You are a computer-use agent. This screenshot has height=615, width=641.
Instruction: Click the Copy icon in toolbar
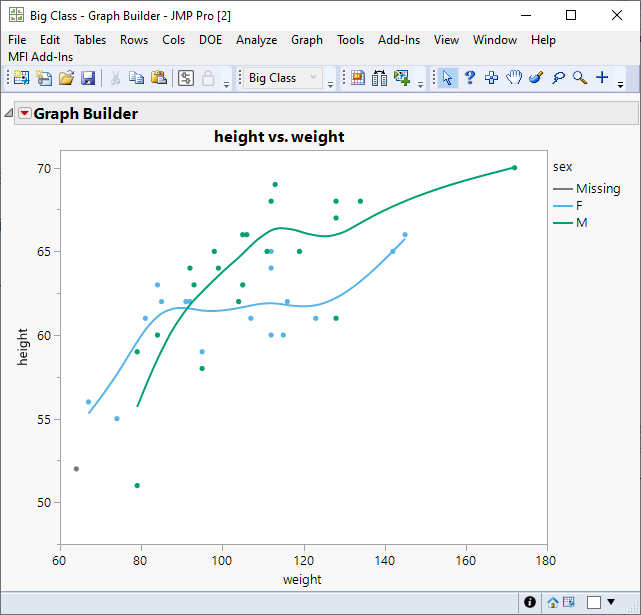(137, 78)
